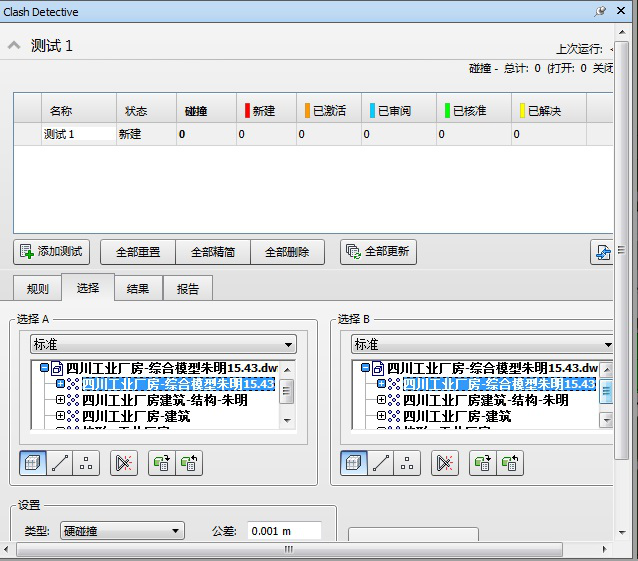The width and height of the screenshot is (638, 561).
Task: Toggle line geometry selection in Selection B
Action: click(380, 463)
